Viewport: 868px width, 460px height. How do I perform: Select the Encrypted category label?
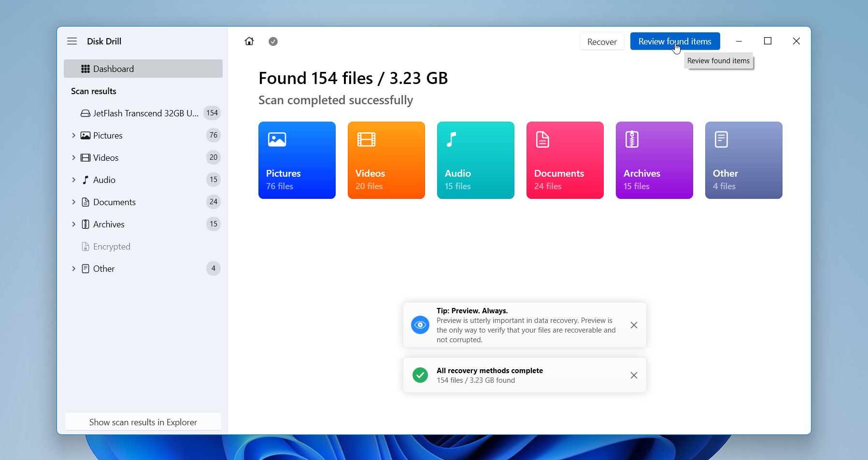[x=112, y=247]
